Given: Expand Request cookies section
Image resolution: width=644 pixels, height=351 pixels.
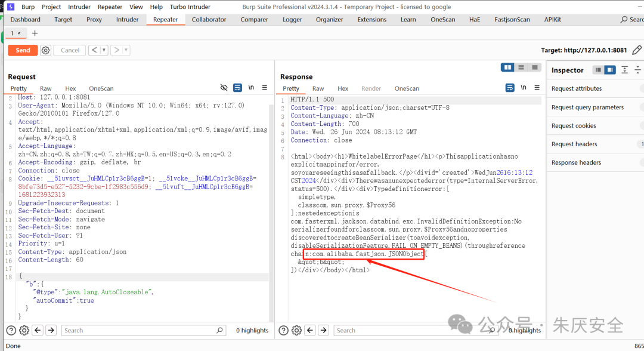Looking at the screenshot, I should (x=596, y=126).
